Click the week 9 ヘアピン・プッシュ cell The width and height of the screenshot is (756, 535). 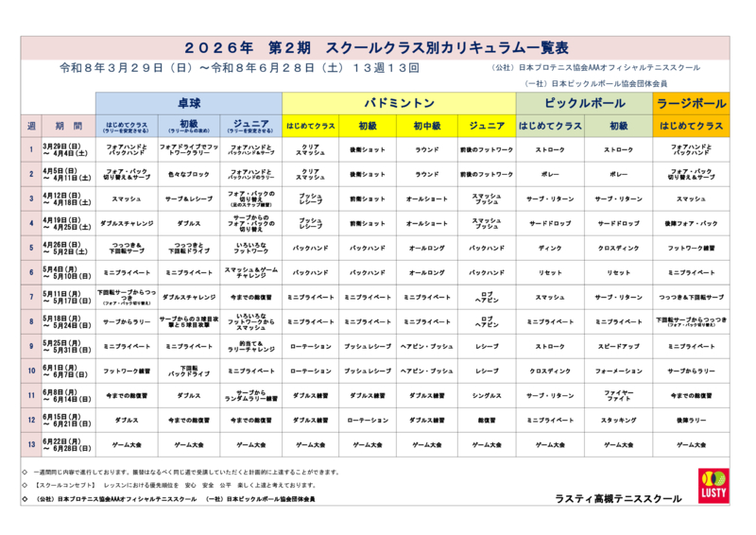427,346
